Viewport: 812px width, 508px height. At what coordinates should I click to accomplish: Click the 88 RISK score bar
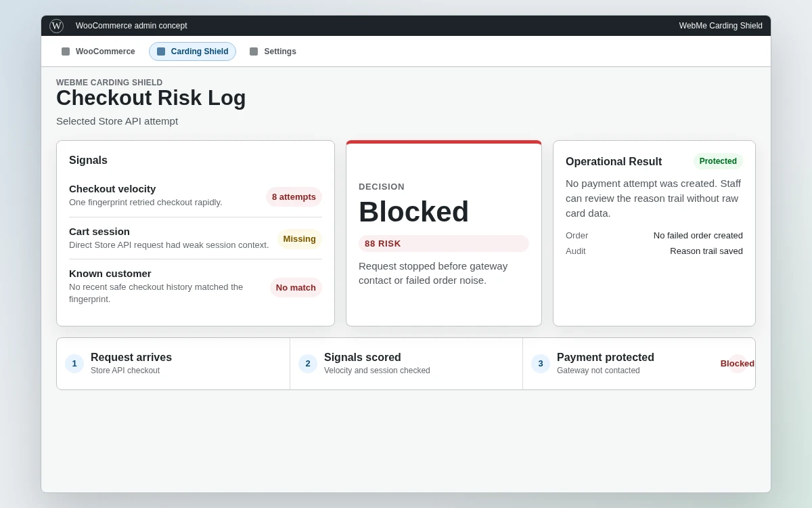tap(444, 243)
